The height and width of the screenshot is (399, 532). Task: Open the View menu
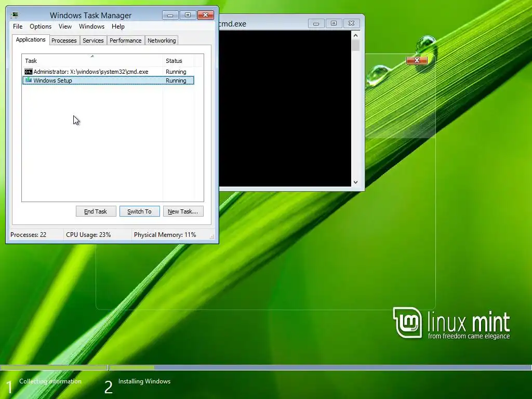pos(65,26)
